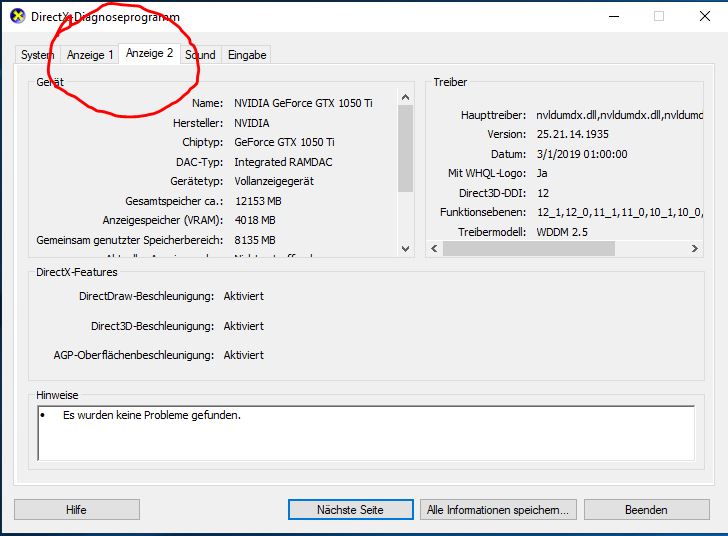Click Alle Informationen speichern button
This screenshot has height=536, width=728.
coord(498,510)
